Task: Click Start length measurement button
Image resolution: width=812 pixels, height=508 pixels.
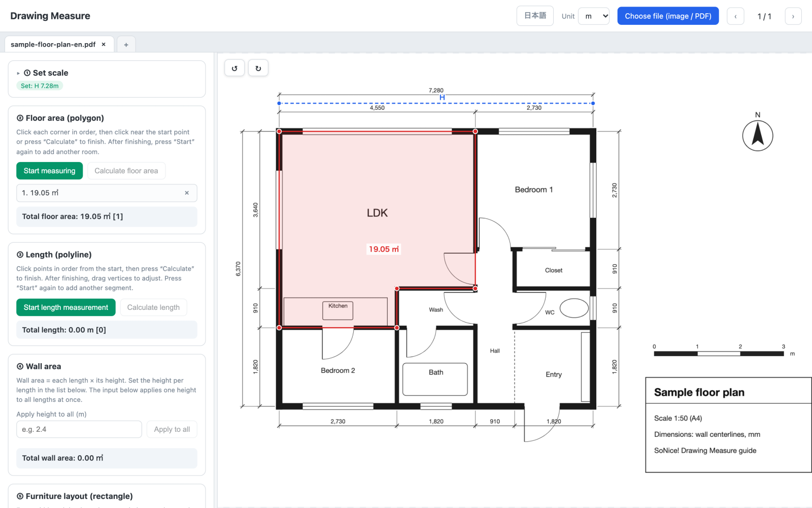Action: click(x=66, y=307)
